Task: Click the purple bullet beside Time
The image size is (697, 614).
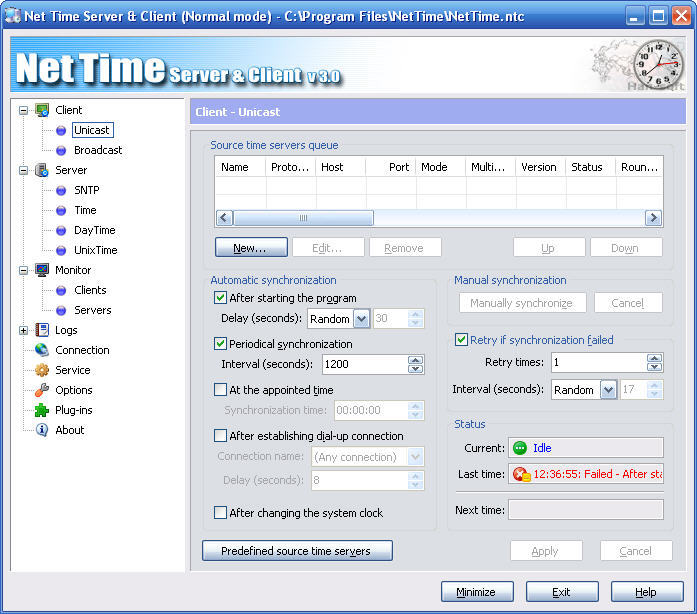Action: [61, 210]
